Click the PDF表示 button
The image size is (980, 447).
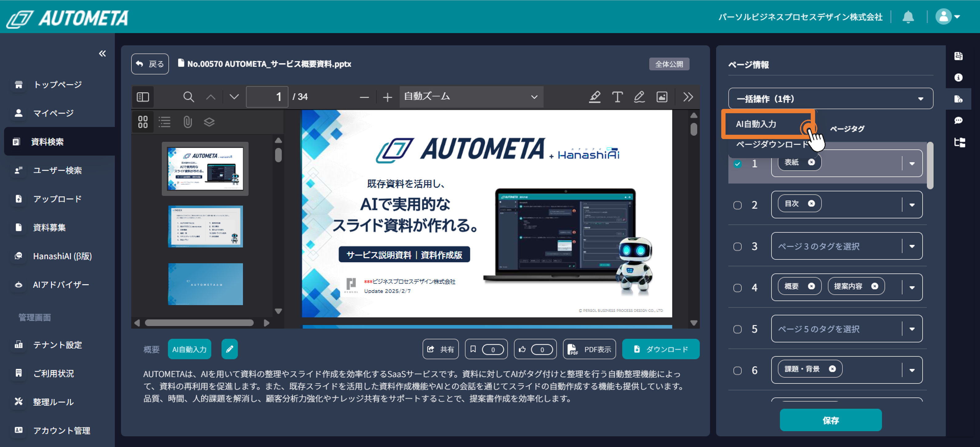[x=589, y=349]
